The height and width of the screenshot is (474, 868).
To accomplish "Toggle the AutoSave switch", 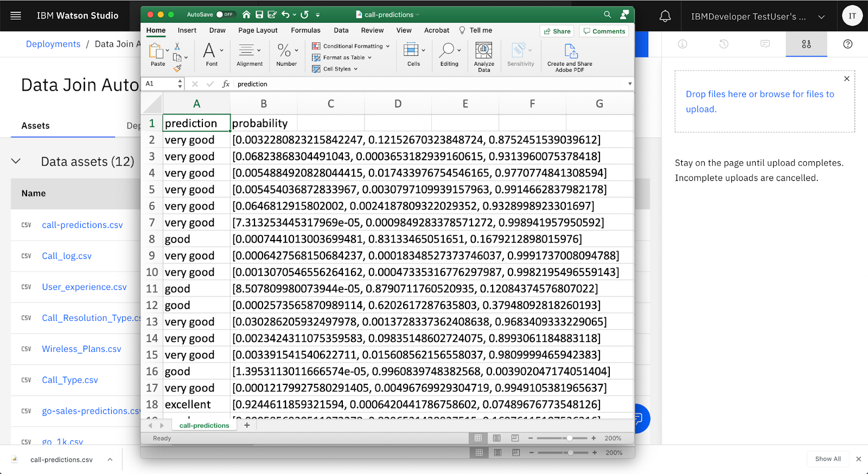I will click(225, 15).
